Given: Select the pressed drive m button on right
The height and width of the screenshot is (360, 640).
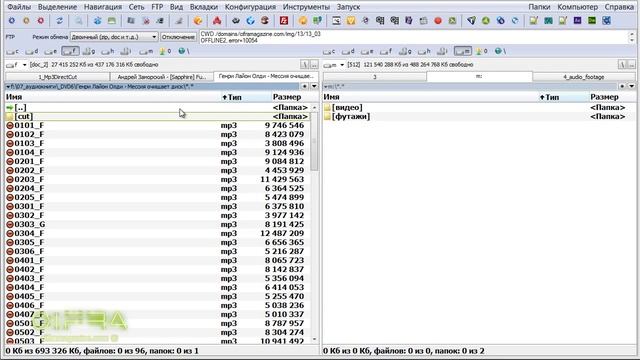Looking at the screenshot, I should pyautogui.click(x=462, y=51).
